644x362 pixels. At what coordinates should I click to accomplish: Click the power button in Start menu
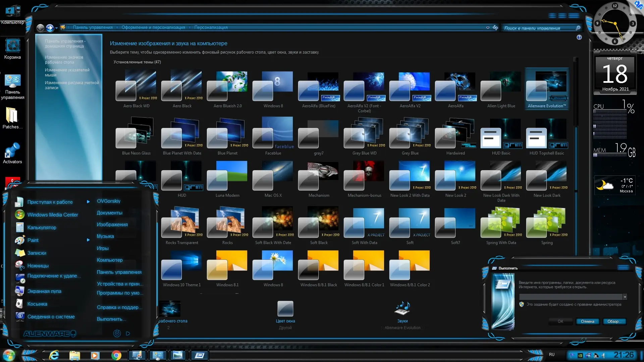(x=117, y=333)
